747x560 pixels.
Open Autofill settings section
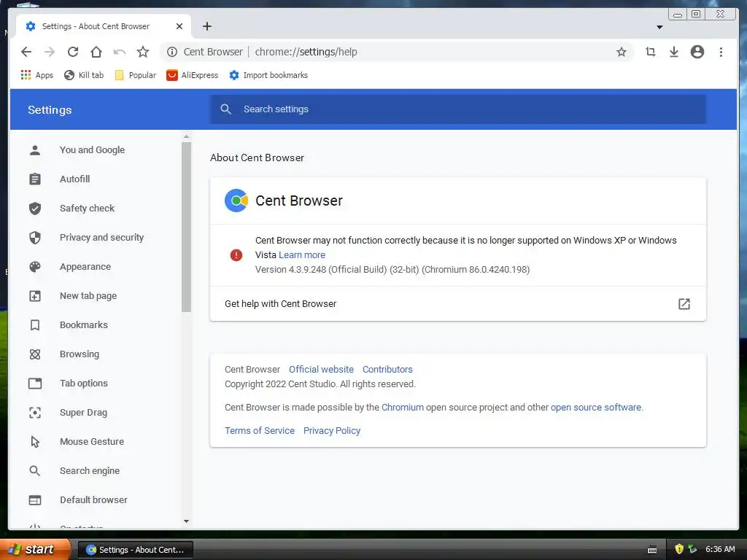(75, 179)
